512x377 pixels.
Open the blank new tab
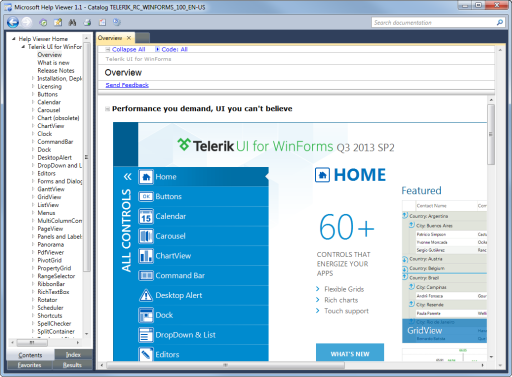pyautogui.click(x=142, y=38)
